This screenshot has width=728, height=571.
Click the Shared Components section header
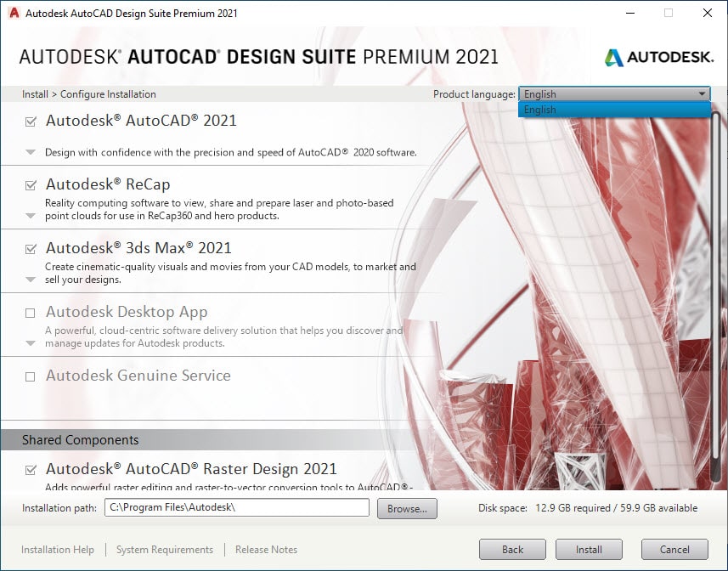click(81, 439)
